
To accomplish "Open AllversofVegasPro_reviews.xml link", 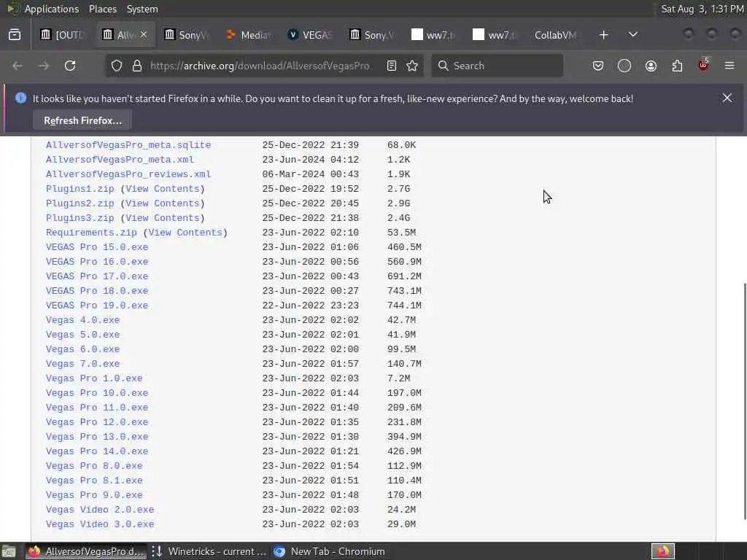I will 128,174.
